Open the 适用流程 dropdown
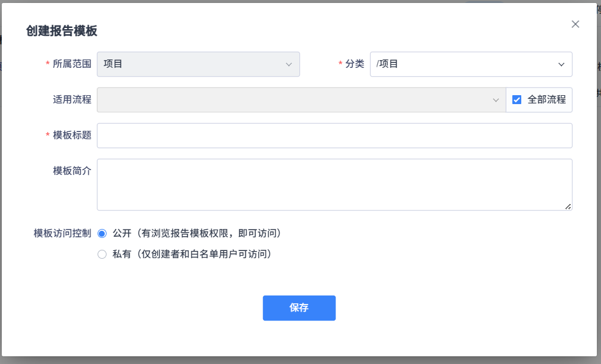 tap(301, 100)
